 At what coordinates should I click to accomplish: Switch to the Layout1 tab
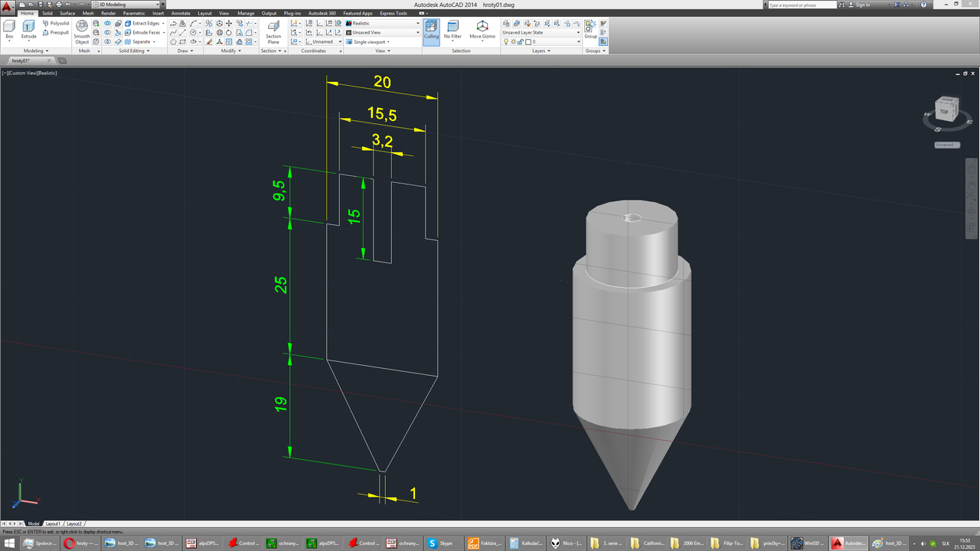click(x=53, y=523)
